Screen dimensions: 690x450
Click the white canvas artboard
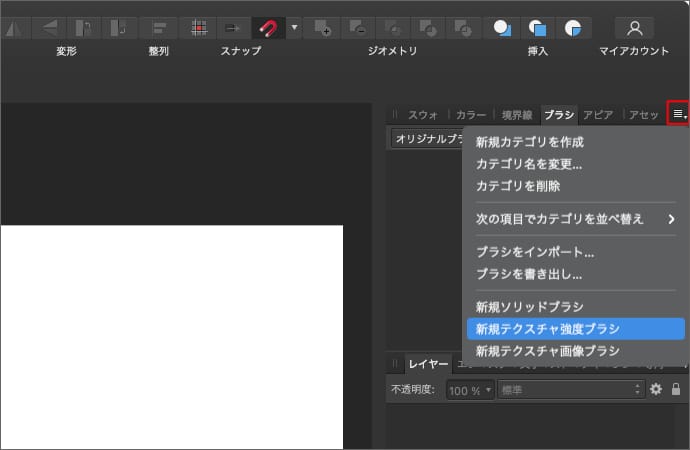click(170, 335)
